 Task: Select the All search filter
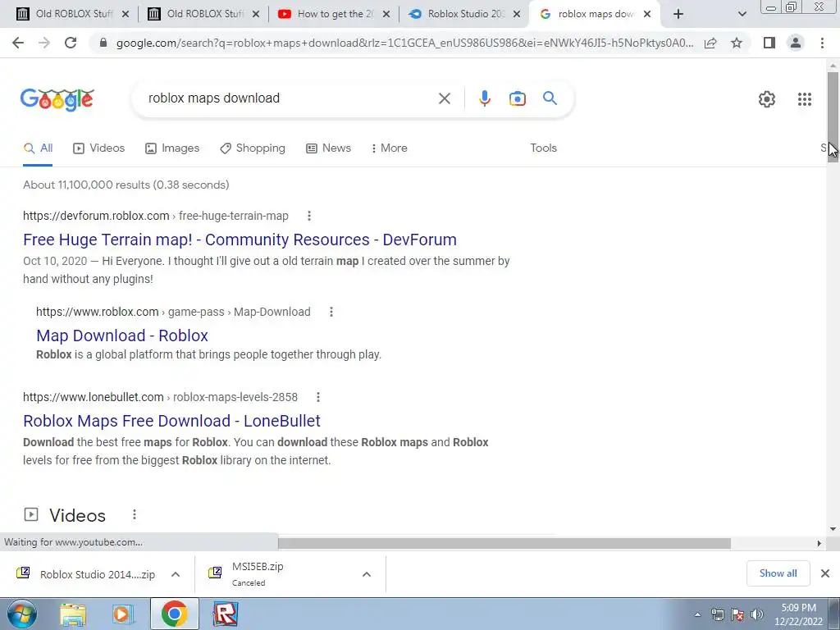tap(38, 148)
